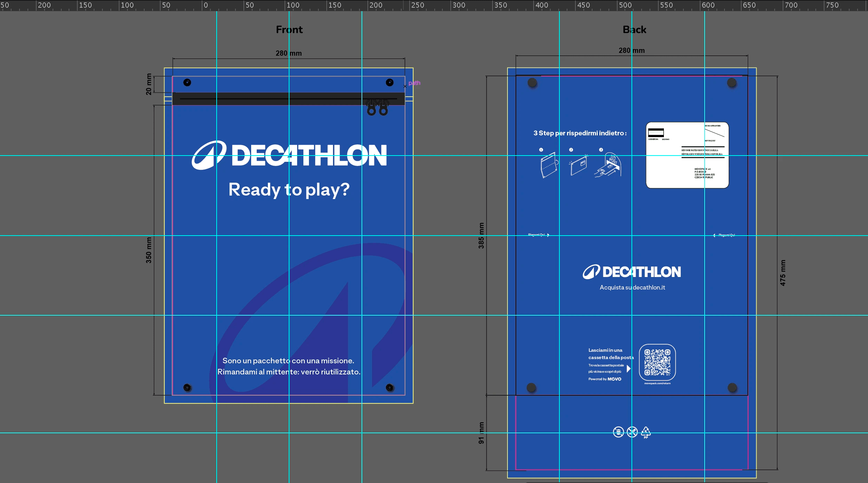This screenshot has height=483, width=868.
Task: Click the 'Ready to play?' text
Action: tap(289, 190)
